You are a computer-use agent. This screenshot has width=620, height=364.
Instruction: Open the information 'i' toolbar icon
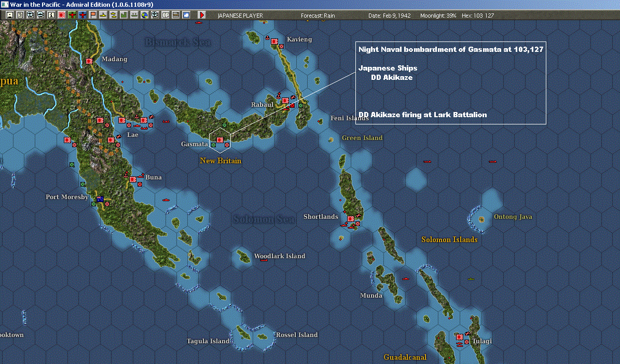click(51, 15)
